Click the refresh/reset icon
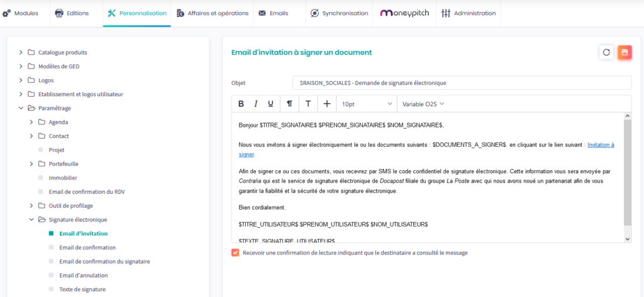The image size is (644, 297). [606, 53]
